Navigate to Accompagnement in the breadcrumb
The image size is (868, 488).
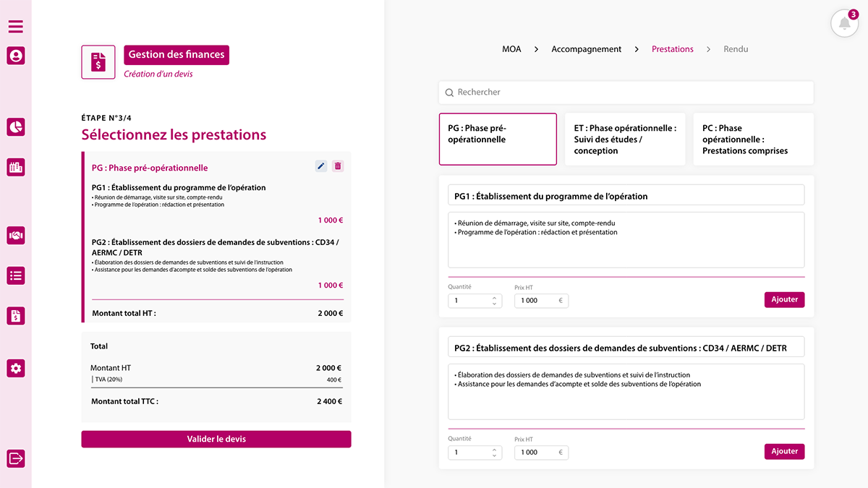click(x=586, y=48)
